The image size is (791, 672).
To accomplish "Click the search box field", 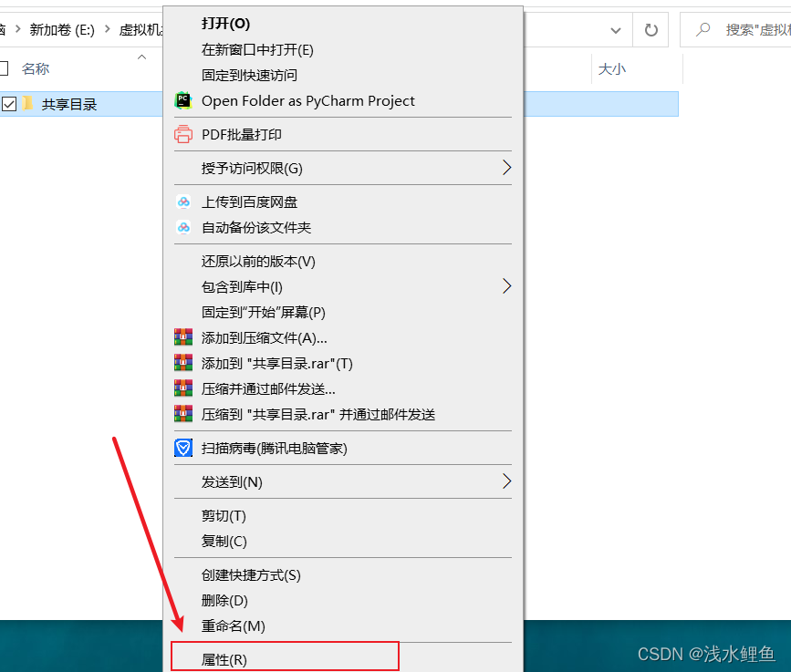I will (x=736, y=30).
